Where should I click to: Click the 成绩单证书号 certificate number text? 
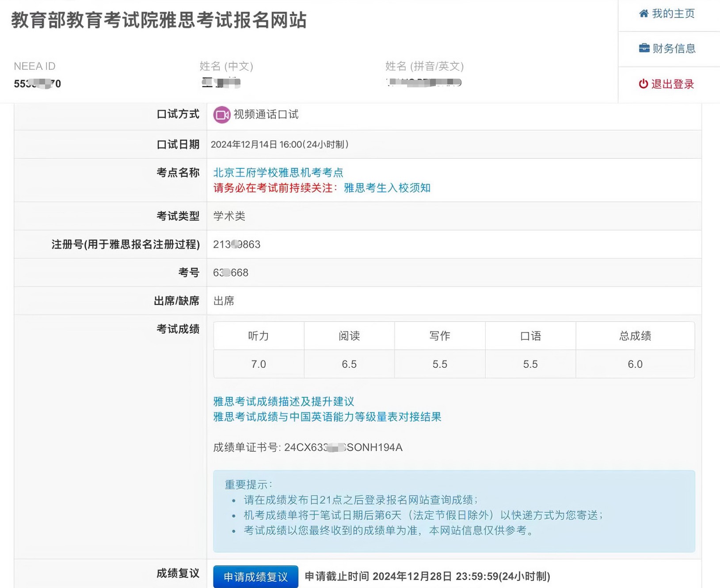tap(308, 447)
